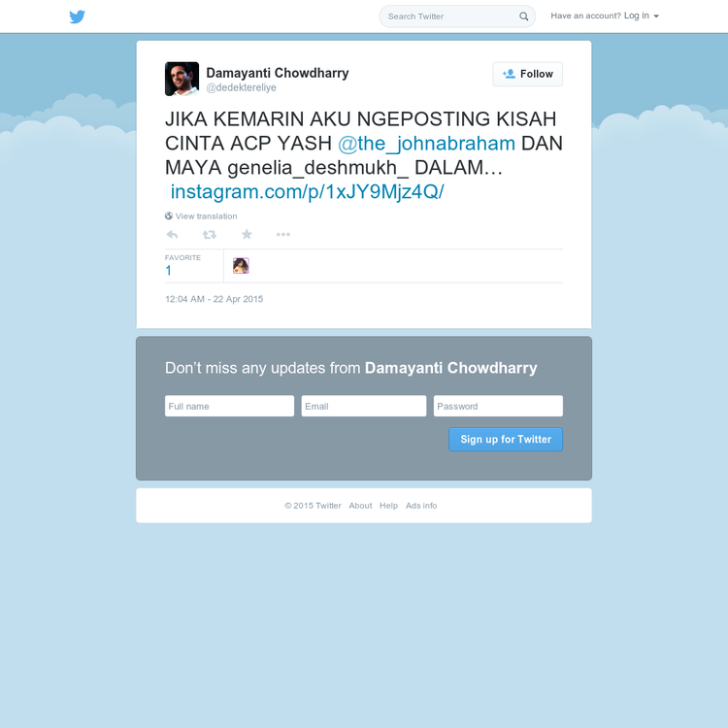Open the Ads info footer link
Viewport: 728px width, 728px height.
[x=421, y=506]
